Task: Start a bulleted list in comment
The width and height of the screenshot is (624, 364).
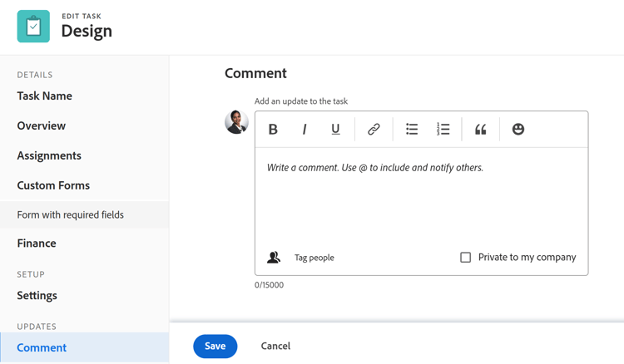Action: [x=412, y=130]
